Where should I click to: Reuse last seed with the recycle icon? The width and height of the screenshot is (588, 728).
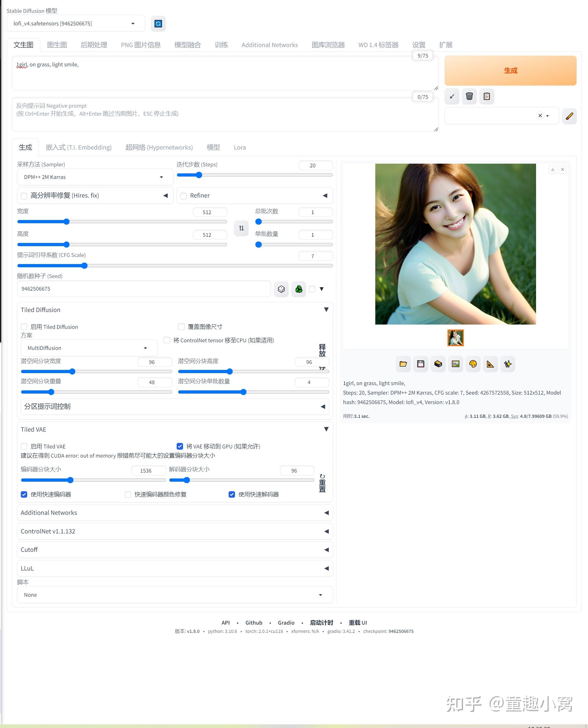[298, 289]
